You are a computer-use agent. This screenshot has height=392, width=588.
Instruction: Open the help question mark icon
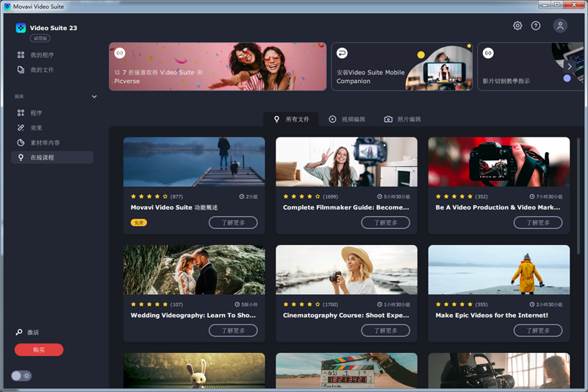536,26
